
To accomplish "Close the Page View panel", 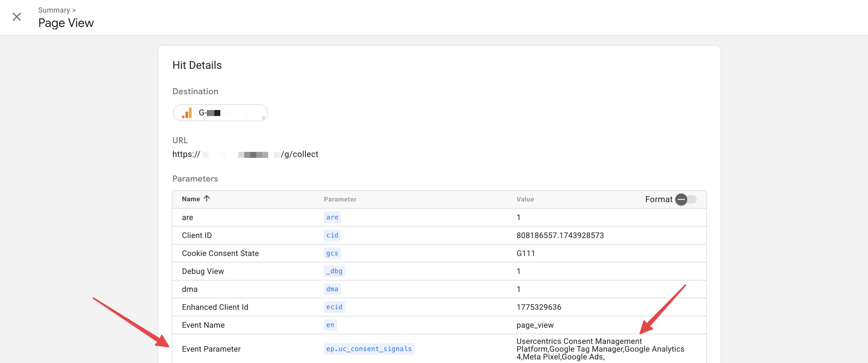I will (16, 17).
